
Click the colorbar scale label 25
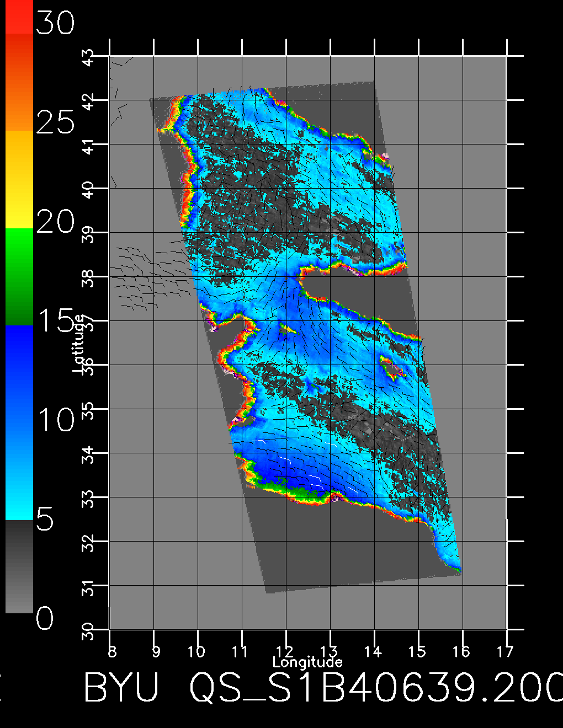(55, 122)
